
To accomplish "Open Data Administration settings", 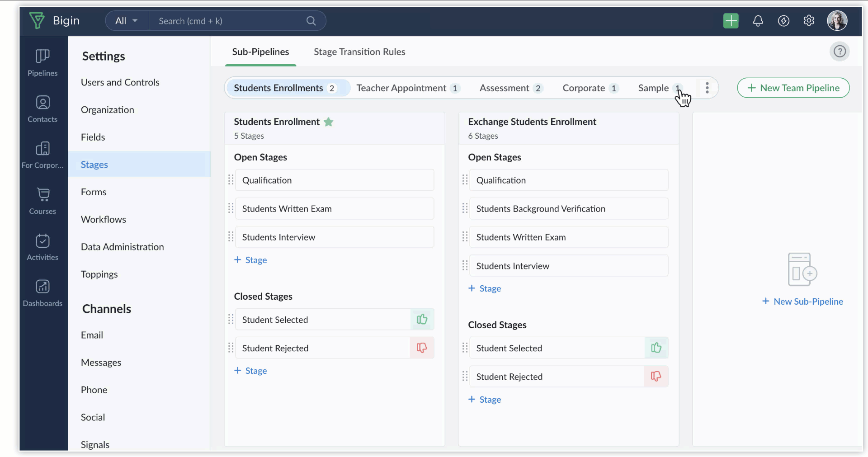I will pyautogui.click(x=123, y=247).
